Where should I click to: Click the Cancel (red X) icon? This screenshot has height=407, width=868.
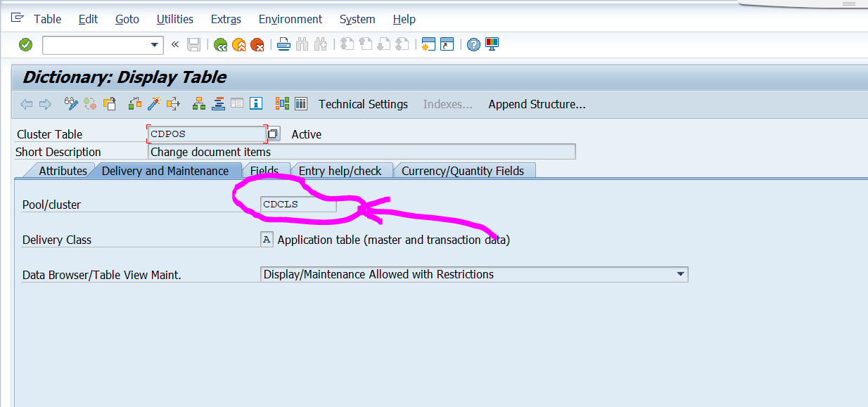[x=259, y=44]
